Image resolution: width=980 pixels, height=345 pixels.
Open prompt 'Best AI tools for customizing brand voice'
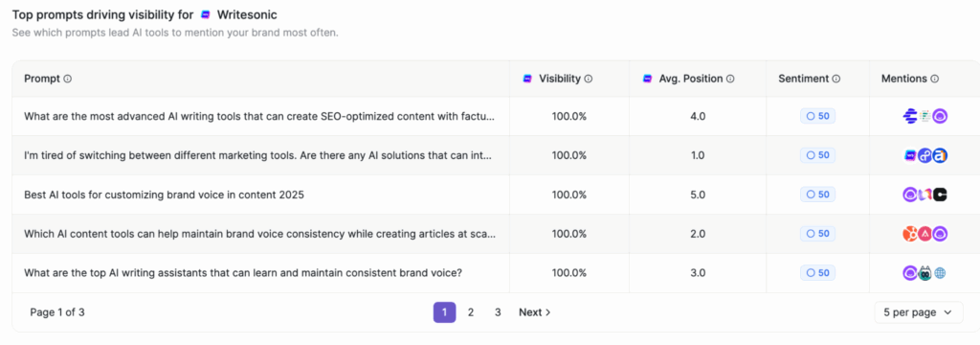pos(164,195)
